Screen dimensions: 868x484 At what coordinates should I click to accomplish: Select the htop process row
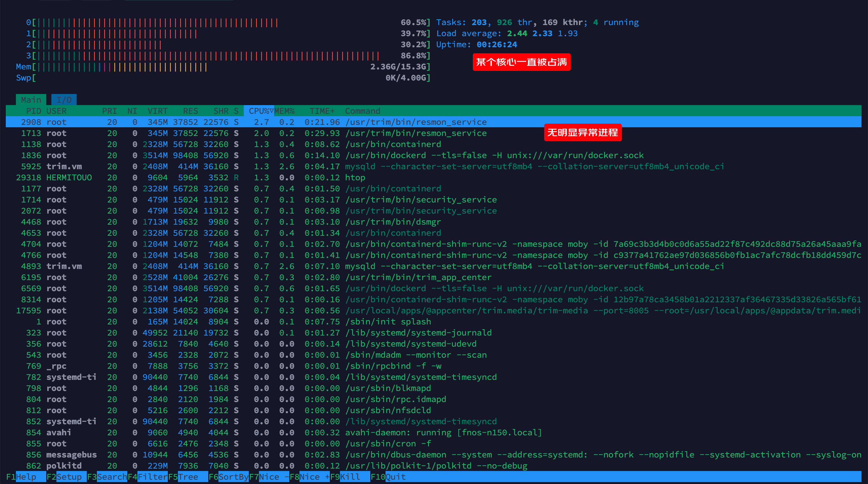(354, 177)
